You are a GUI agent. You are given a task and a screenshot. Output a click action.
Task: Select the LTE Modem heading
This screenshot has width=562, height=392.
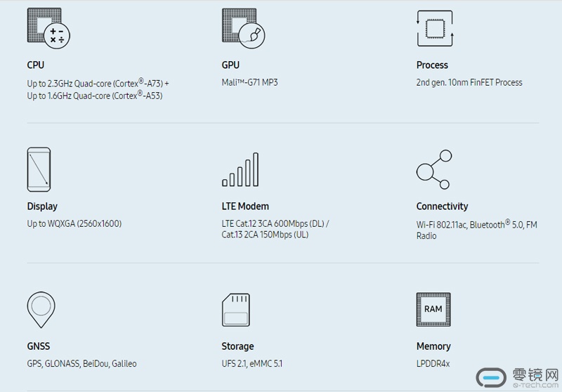point(245,207)
